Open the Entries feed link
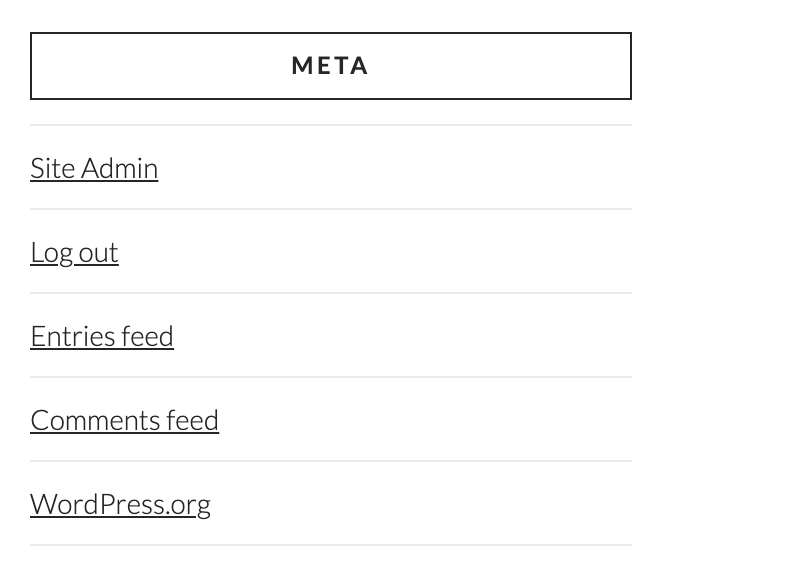 pos(102,336)
